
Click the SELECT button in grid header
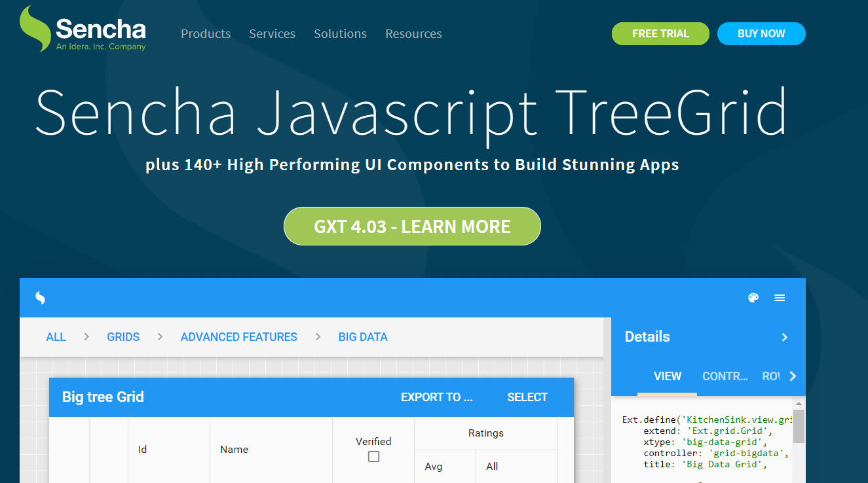pos(527,397)
